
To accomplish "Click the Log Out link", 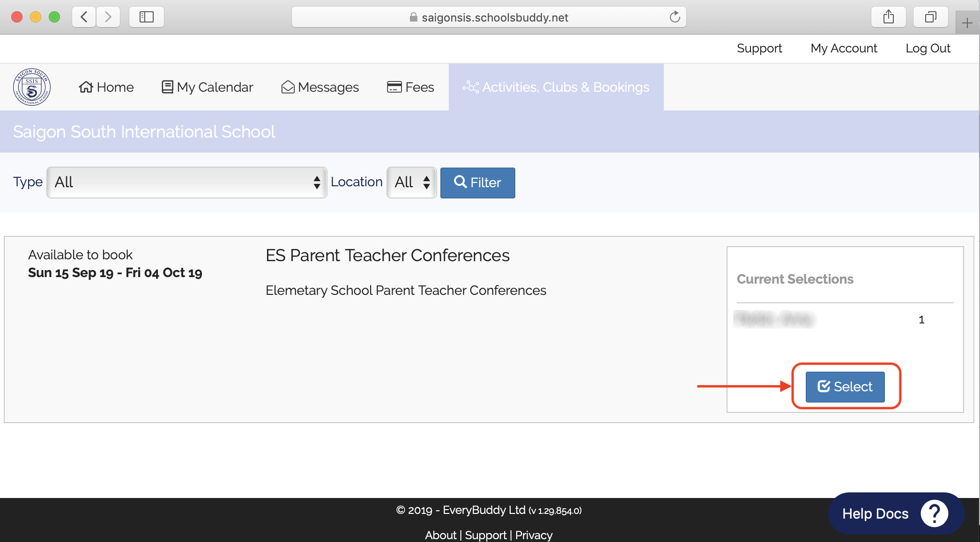I will point(928,48).
